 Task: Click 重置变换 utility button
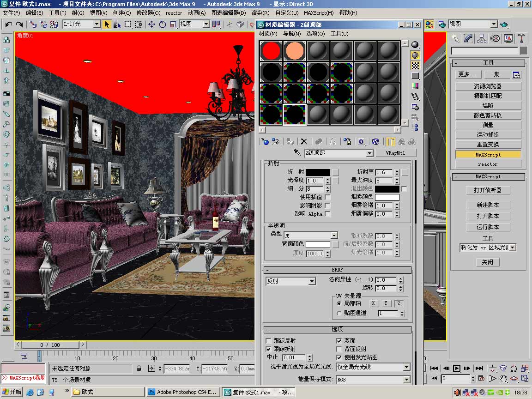[488, 145]
